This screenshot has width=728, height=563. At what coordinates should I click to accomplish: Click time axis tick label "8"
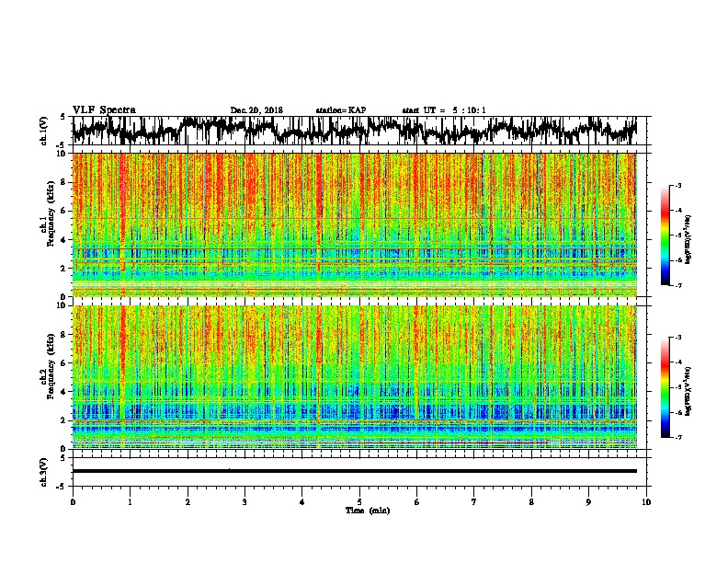(x=531, y=502)
